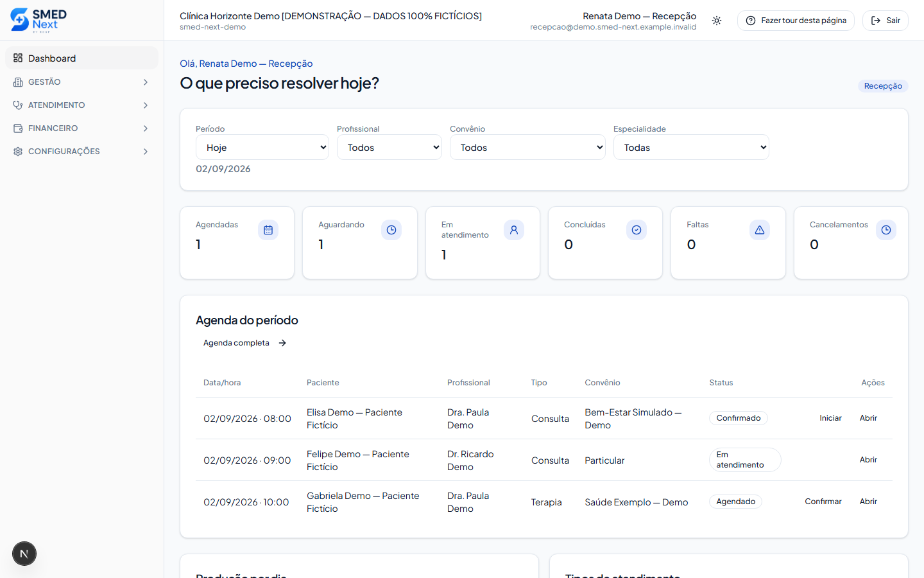Click the recepcao@demo.smed-next.example.invalid email

click(x=613, y=27)
